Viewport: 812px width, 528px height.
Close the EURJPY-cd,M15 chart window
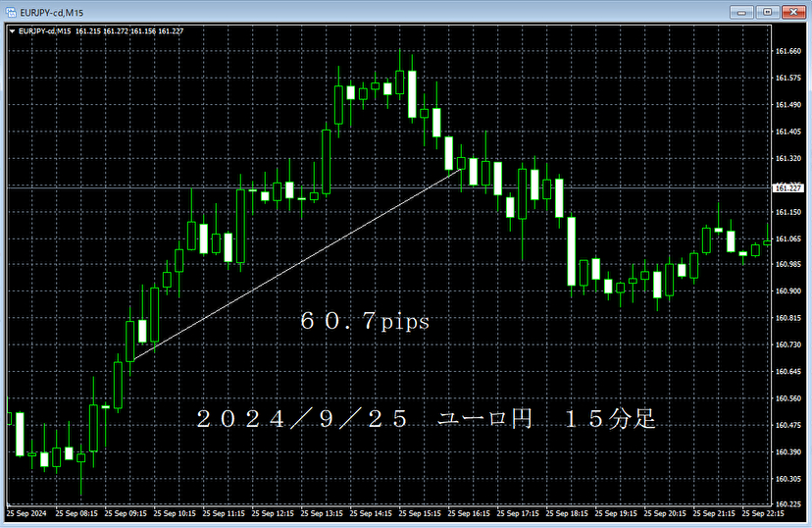(793, 12)
